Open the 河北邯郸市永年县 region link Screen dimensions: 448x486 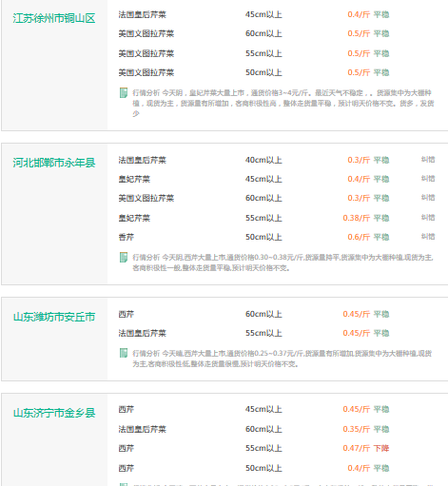[x=54, y=163]
